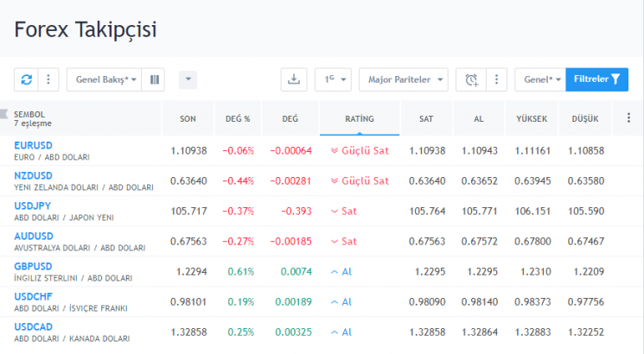Open the three-dot menu beside alert icon
Viewport: 644px width, 354px height.
pos(496,79)
